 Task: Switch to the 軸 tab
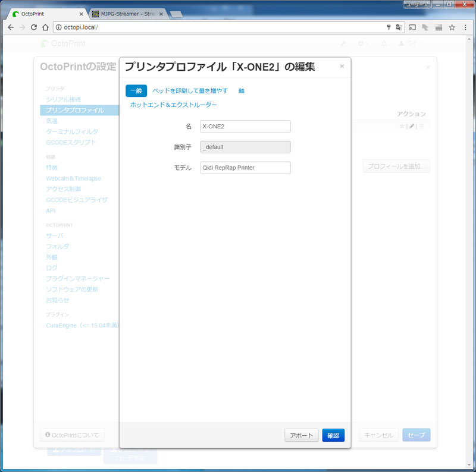(x=242, y=91)
